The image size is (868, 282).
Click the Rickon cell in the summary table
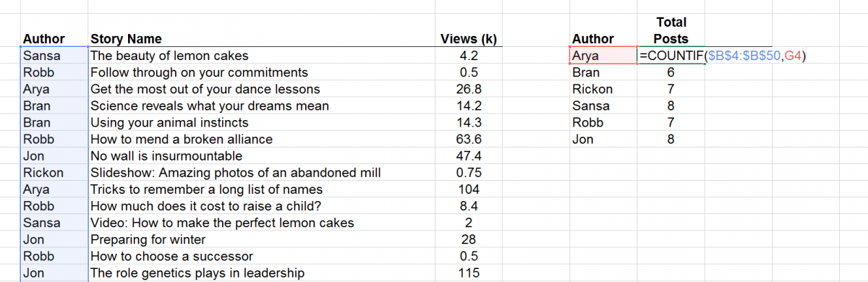tap(602, 89)
